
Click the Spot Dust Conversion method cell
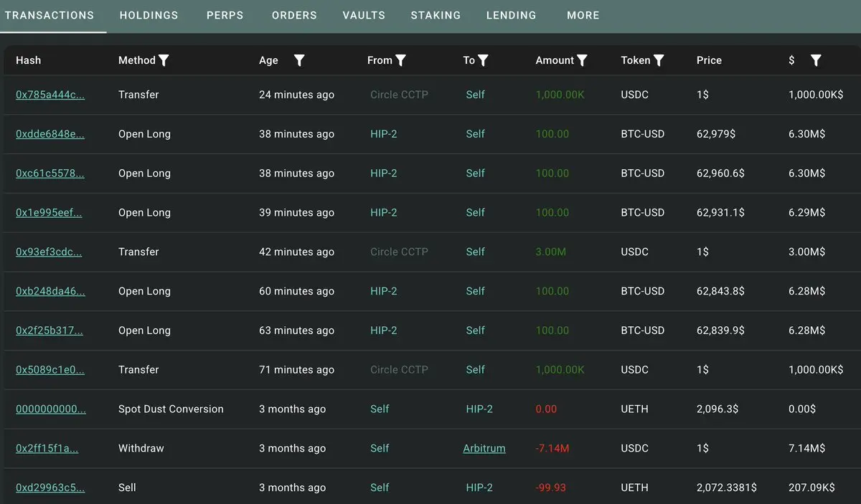[171, 409]
